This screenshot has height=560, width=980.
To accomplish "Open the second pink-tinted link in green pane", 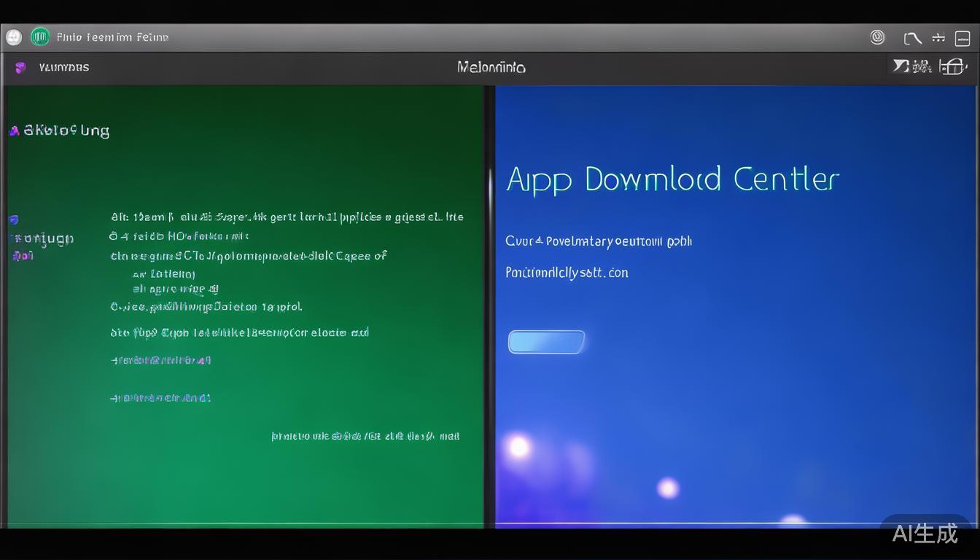I will [161, 397].
